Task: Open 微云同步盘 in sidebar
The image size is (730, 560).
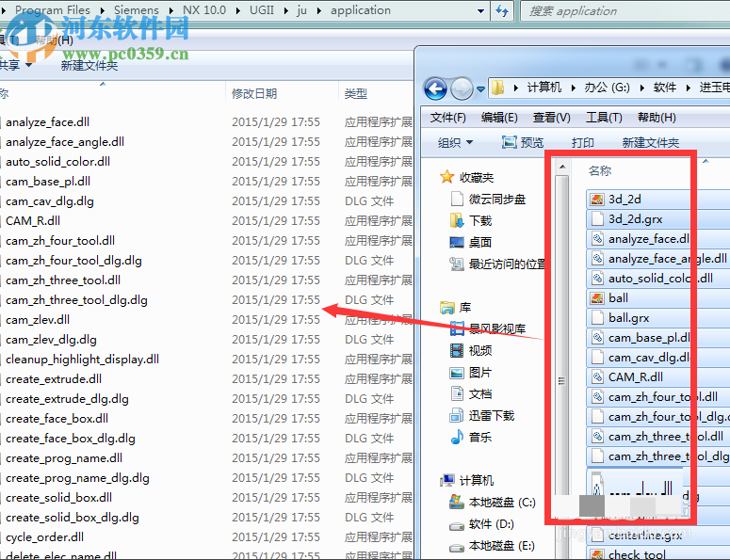Action: click(x=496, y=200)
